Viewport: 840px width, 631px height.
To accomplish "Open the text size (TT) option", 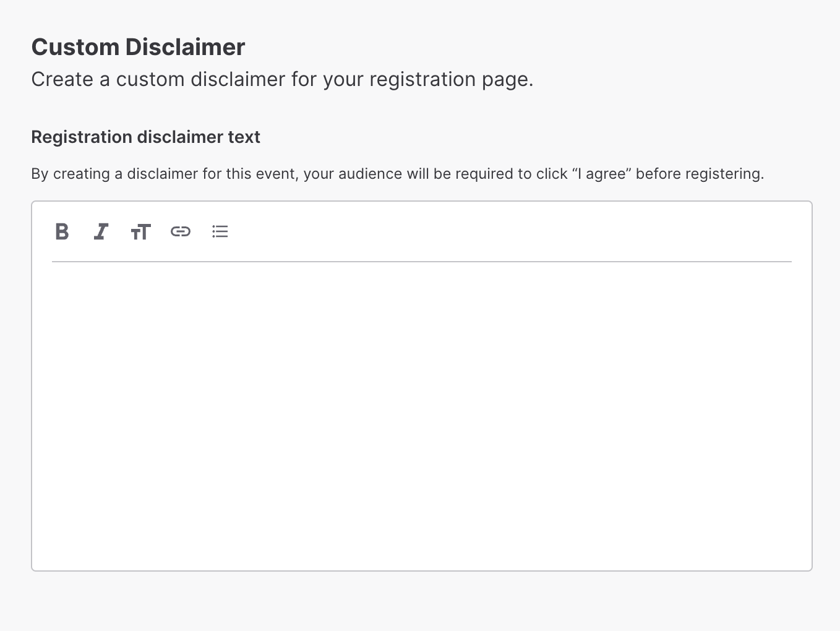I will [140, 232].
